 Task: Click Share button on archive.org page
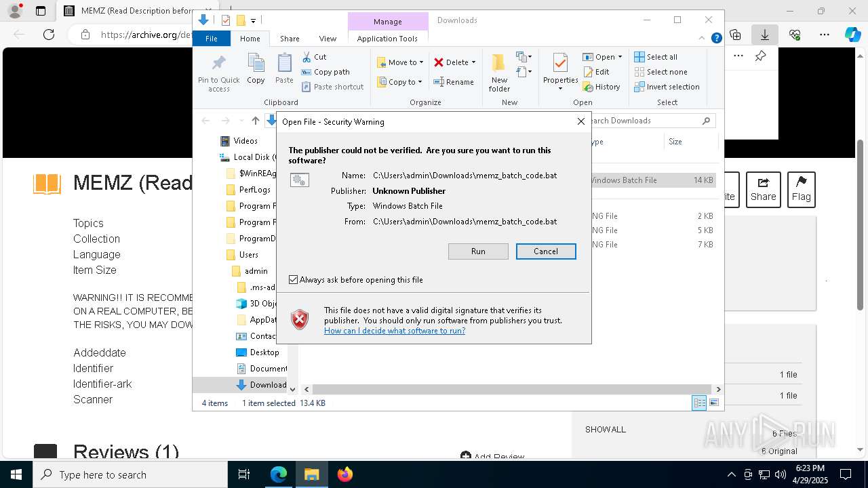(763, 190)
